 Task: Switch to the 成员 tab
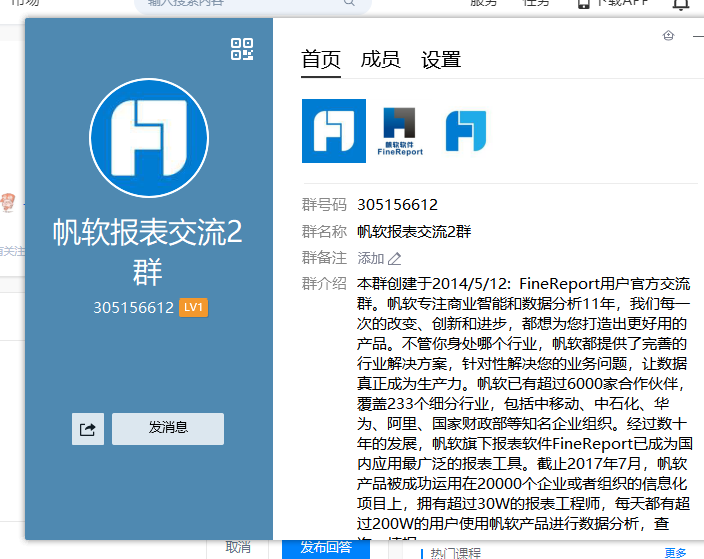pos(380,60)
